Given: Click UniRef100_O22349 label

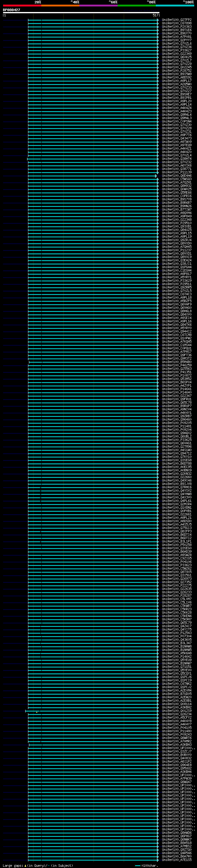Looking at the screenshot, I should [176, 54].
